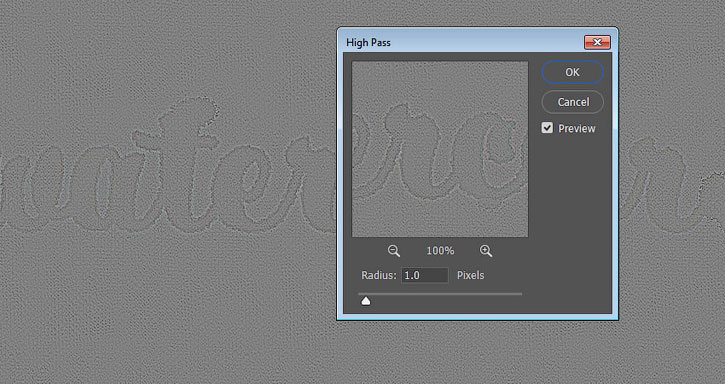Zoom out the High Pass preview
This screenshot has width=725, height=384.
coord(394,251)
